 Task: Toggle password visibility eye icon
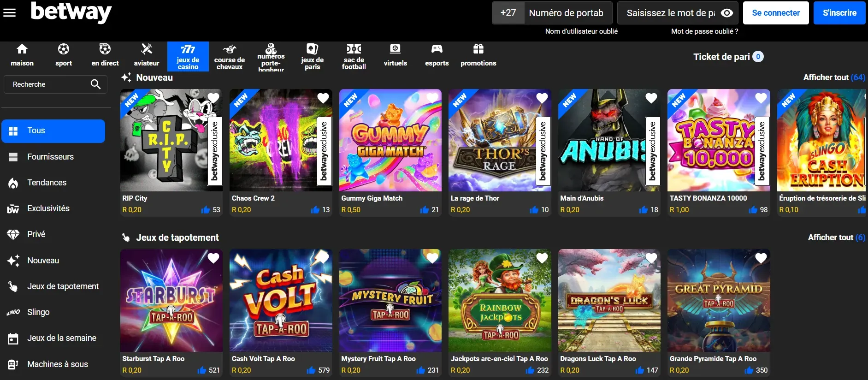(x=727, y=13)
